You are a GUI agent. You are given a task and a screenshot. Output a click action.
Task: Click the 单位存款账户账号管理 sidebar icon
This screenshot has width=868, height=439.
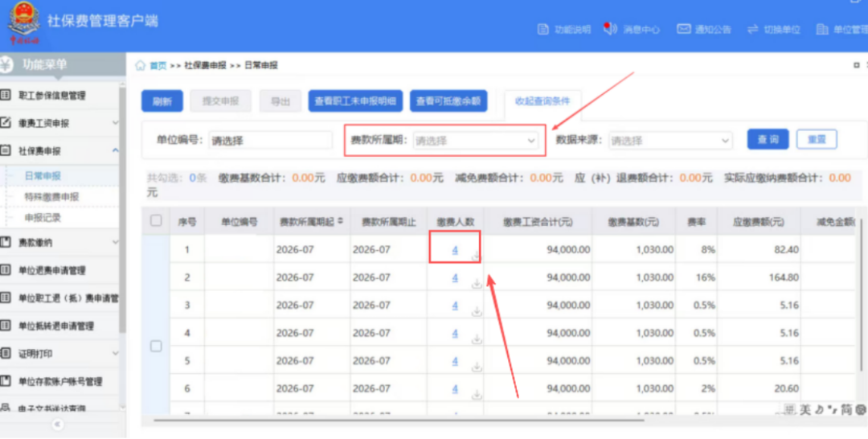[x=6, y=381]
